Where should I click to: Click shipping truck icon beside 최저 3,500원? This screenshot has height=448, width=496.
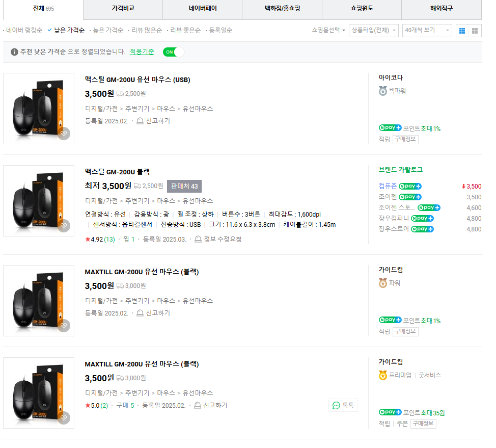tap(137, 186)
